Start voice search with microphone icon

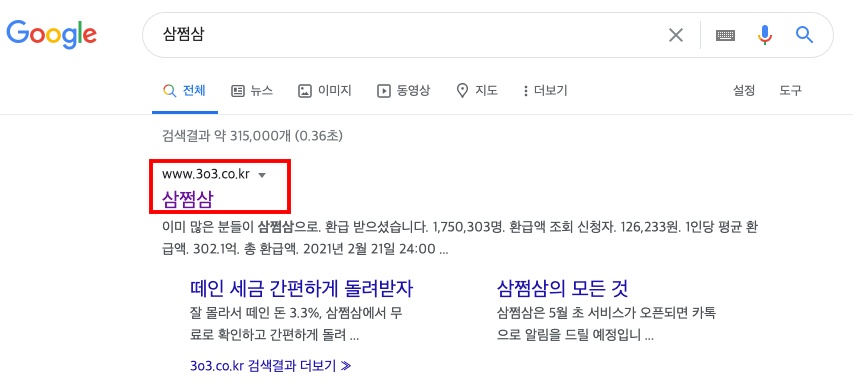(765, 35)
